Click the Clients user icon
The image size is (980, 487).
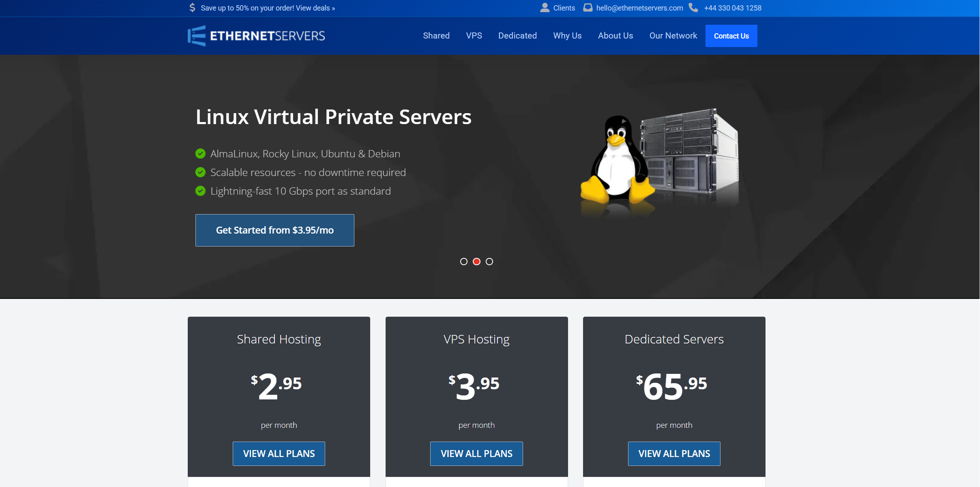[545, 8]
